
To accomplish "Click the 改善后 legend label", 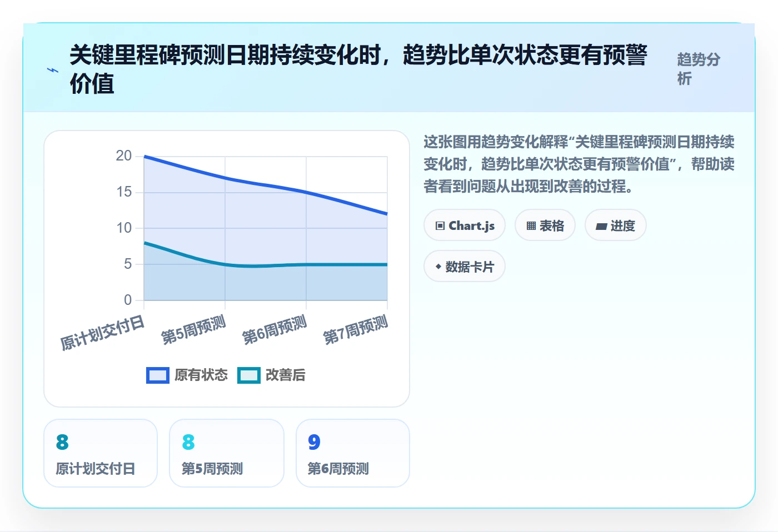I will click(x=286, y=375).
